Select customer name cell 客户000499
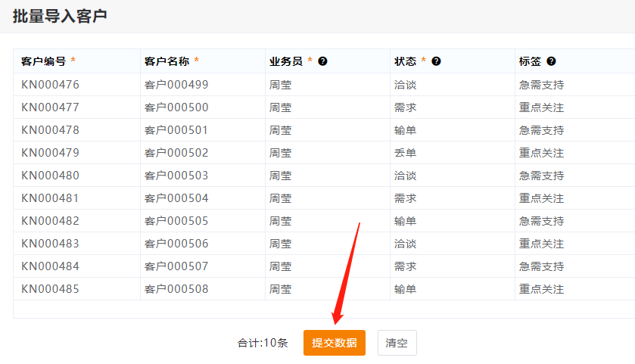 (x=176, y=85)
